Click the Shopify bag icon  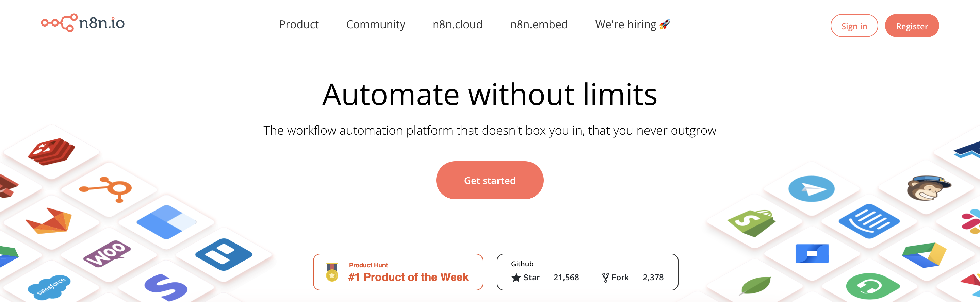tap(751, 222)
